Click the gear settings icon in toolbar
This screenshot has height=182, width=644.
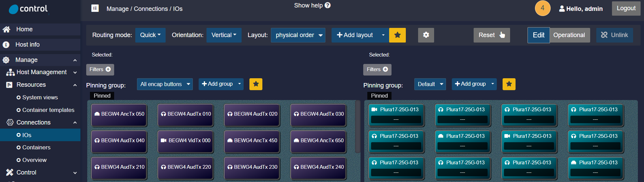point(426,35)
